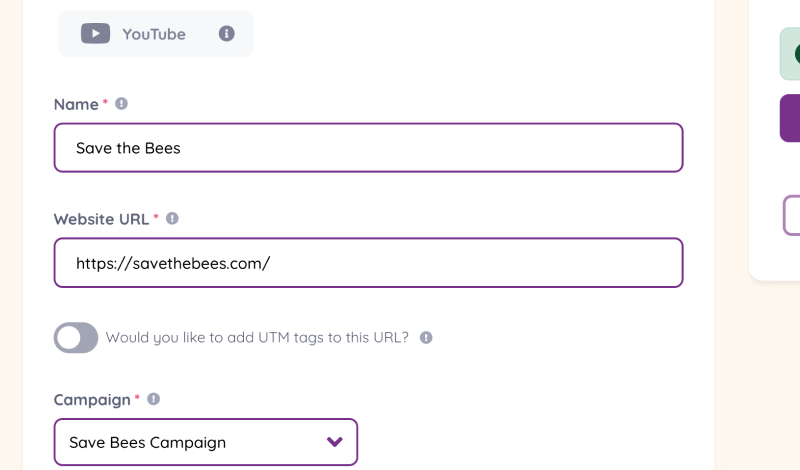
Task: Open the UTM tags help icon
Action: tap(426, 337)
